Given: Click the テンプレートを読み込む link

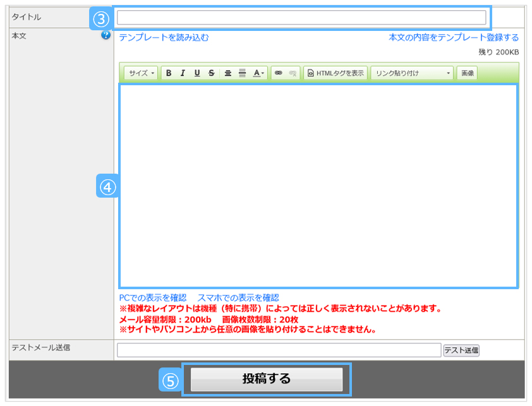Looking at the screenshot, I should 164,37.
